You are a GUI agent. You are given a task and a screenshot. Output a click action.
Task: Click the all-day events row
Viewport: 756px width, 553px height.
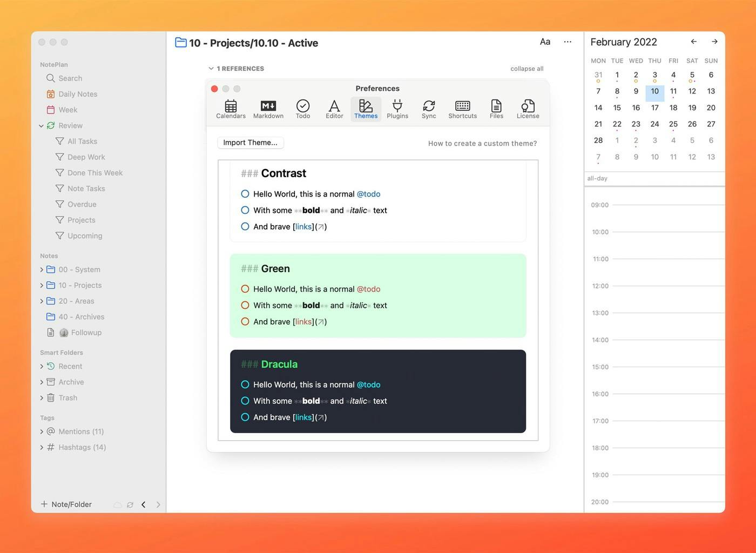[654, 178]
